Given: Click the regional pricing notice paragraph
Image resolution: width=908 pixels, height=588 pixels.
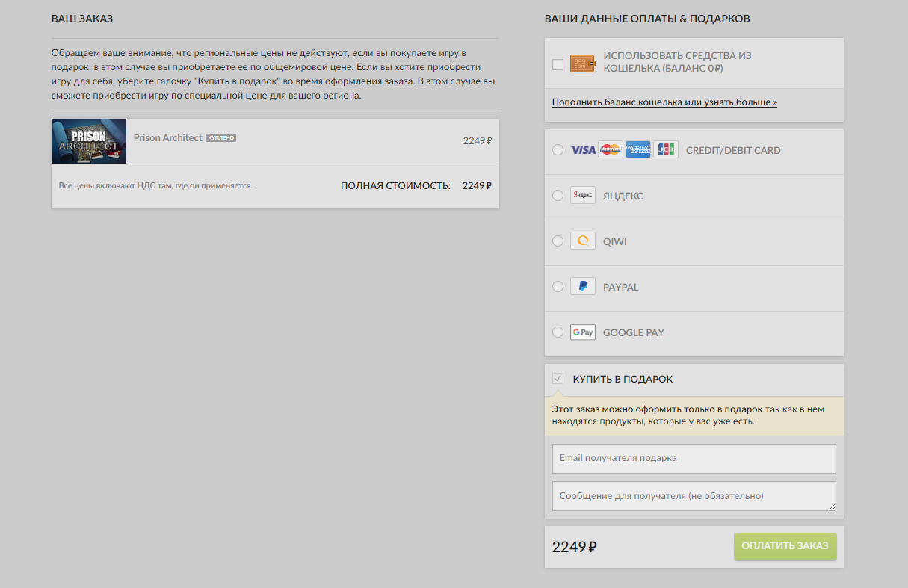Looking at the screenshot, I should (274, 74).
